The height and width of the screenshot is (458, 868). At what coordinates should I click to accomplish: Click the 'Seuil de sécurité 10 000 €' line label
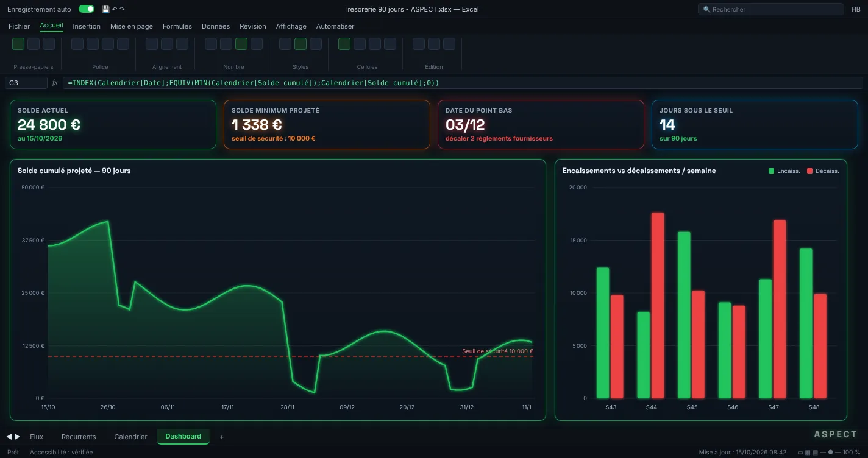click(497, 351)
